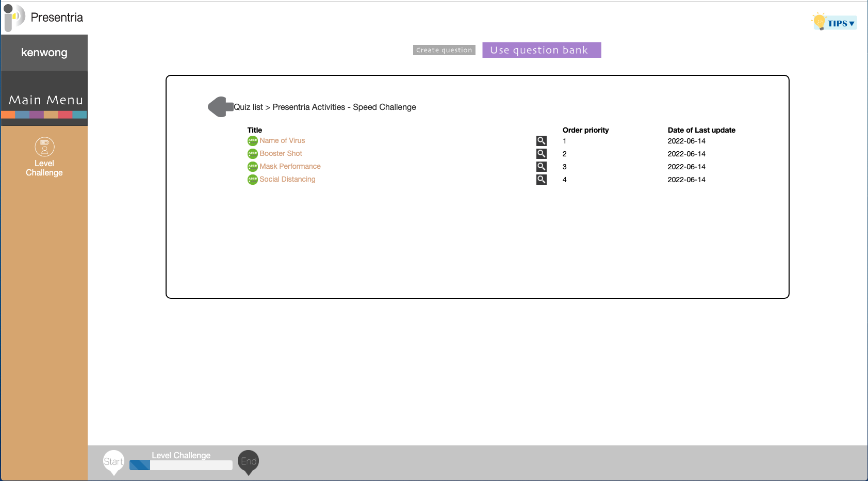
Task: Click the Level Challenge progress bar
Action: [x=181, y=464]
